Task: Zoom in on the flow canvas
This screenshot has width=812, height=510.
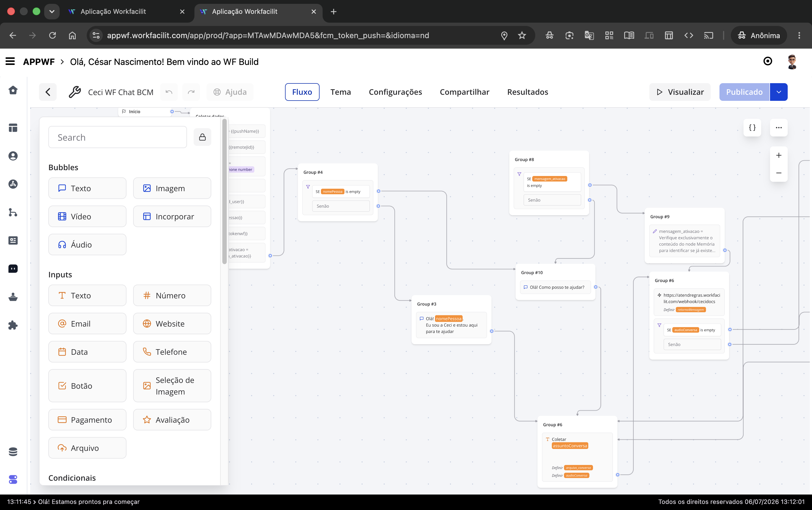Action: (x=779, y=156)
